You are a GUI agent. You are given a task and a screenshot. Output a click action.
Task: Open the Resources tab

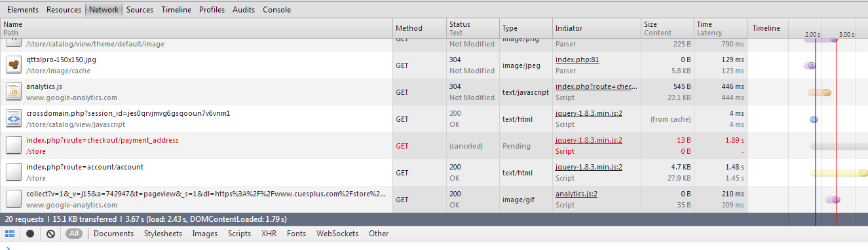[x=64, y=10]
